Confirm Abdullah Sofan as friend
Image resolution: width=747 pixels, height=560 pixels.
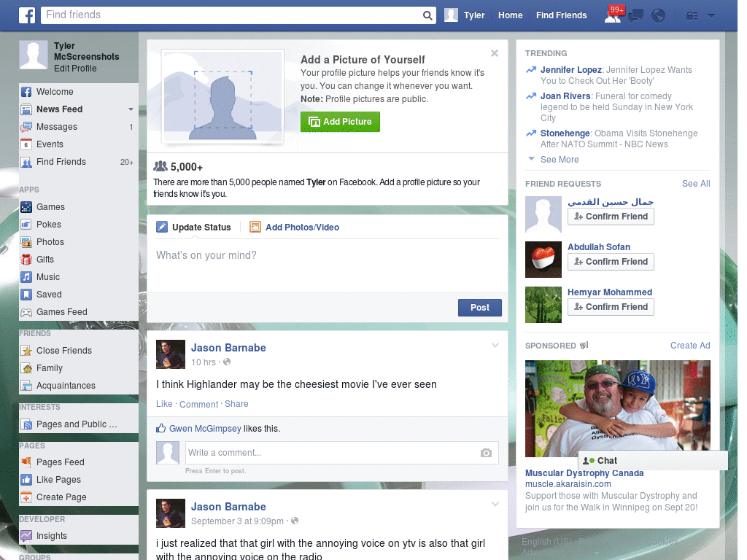pyautogui.click(x=611, y=262)
